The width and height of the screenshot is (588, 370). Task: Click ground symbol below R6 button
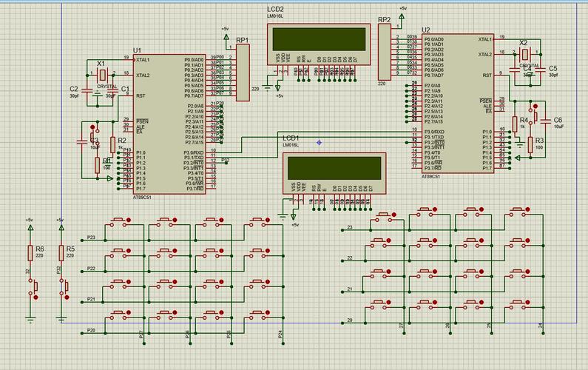pyautogui.click(x=30, y=320)
